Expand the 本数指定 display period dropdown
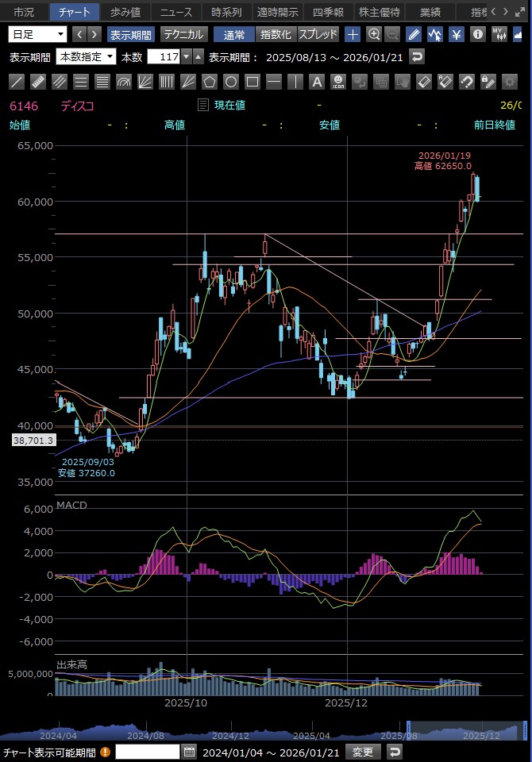 point(86,57)
